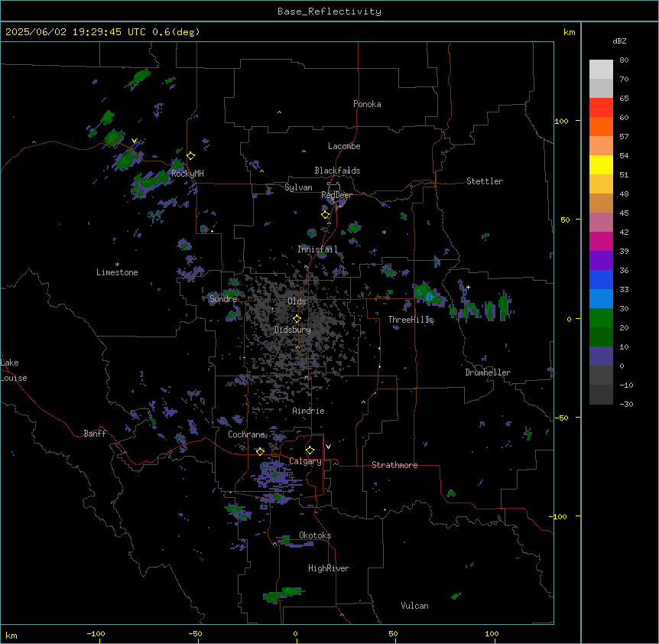Click the asterisk marker above Limestone
This screenshot has height=644, width=659.
click(x=117, y=265)
